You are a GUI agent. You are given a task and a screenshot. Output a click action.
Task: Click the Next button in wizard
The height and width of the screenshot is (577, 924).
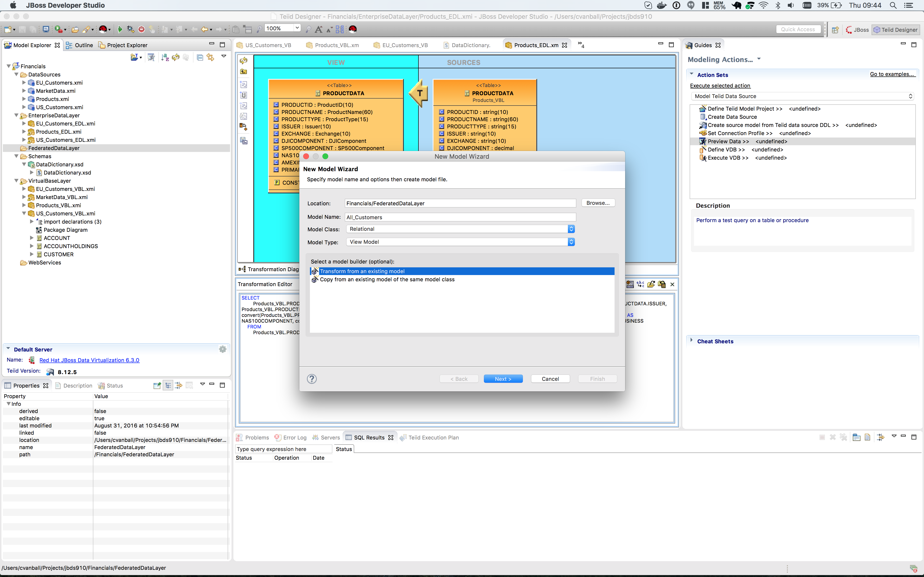[x=503, y=379]
